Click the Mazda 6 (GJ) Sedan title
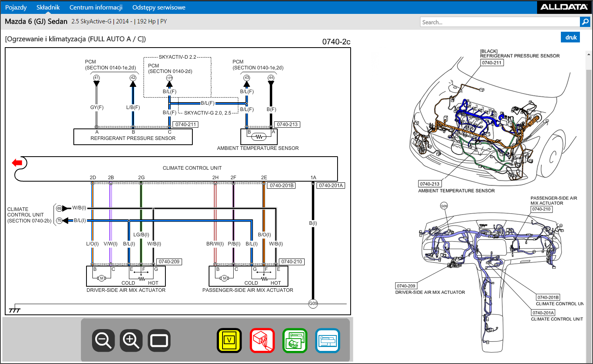 point(36,21)
